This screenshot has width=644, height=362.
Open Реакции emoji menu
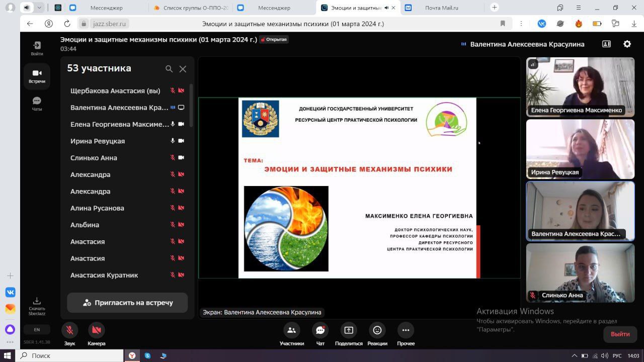click(x=377, y=330)
